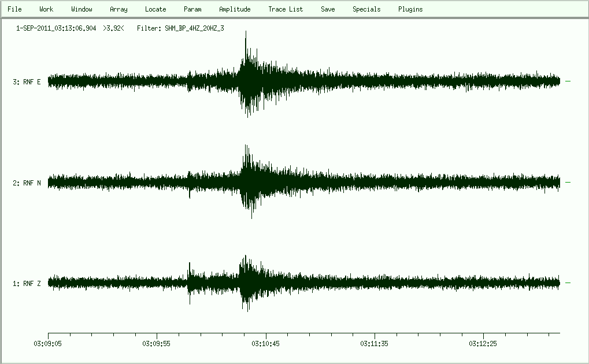This screenshot has height=364, width=589.
Task: Click the green end marker of RNF E trace
Action: pos(568,81)
